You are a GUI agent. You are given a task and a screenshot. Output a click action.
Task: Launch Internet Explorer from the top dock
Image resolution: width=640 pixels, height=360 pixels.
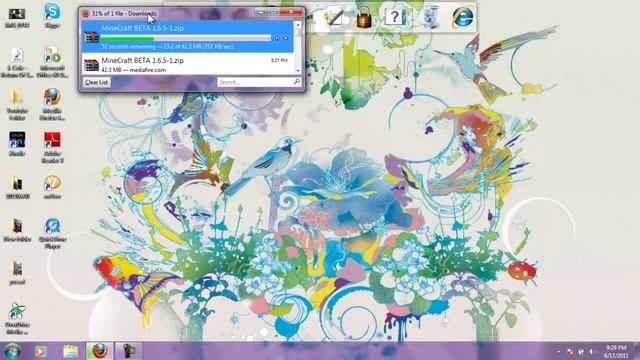(462, 17)
